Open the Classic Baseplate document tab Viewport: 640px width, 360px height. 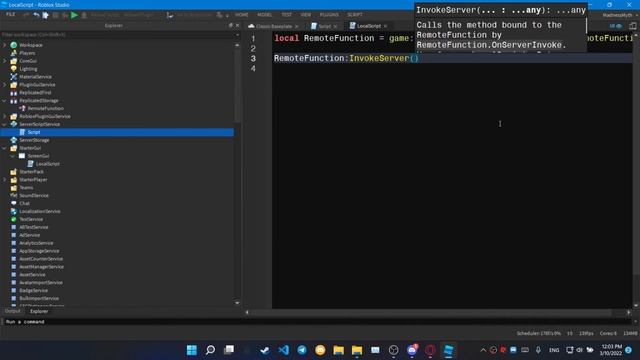273,26
